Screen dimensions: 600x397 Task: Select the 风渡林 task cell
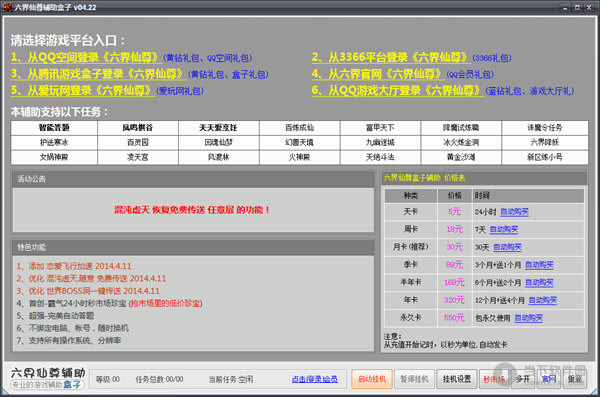pyautogui.click(x=218, y=157)
